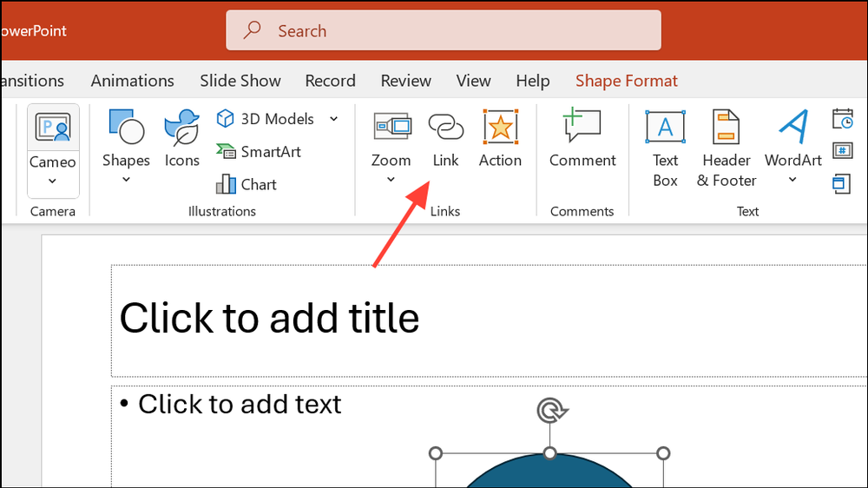The image size is (868, 488).
Task: Click in the Search box
Action: 444,30
